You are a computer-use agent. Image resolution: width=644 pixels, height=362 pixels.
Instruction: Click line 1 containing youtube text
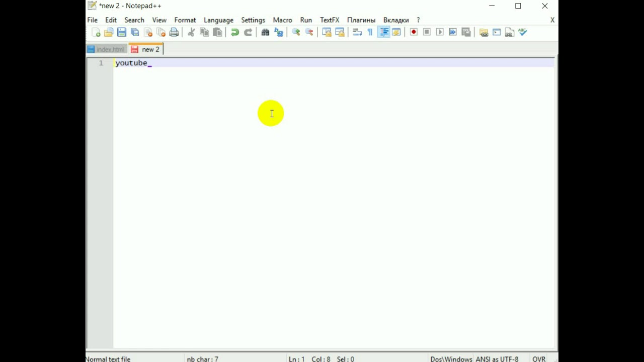[131, 63]
